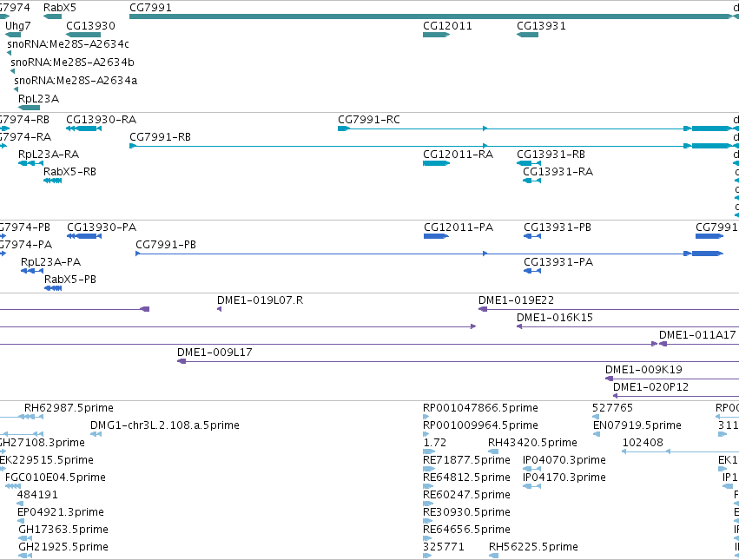Select clone DME1-020P12
739x560 pixels.
(x=676, y=396)
